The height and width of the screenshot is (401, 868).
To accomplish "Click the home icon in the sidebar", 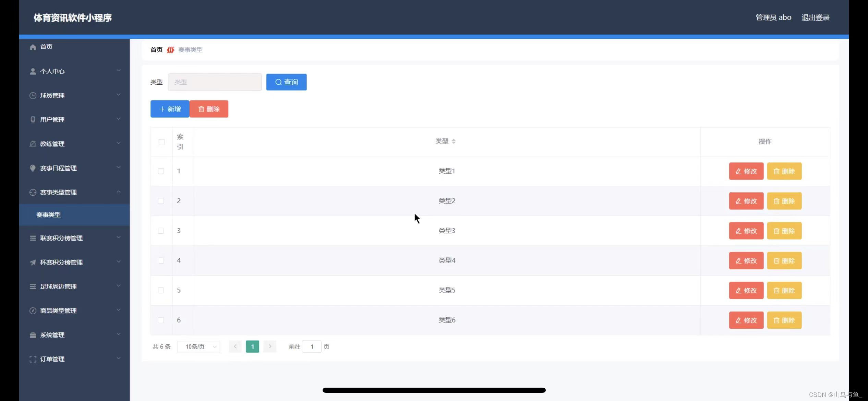I will [x=33, y=47].
